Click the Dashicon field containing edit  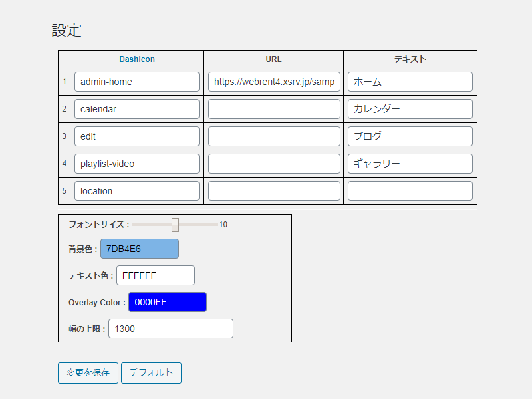coord(137,136)
